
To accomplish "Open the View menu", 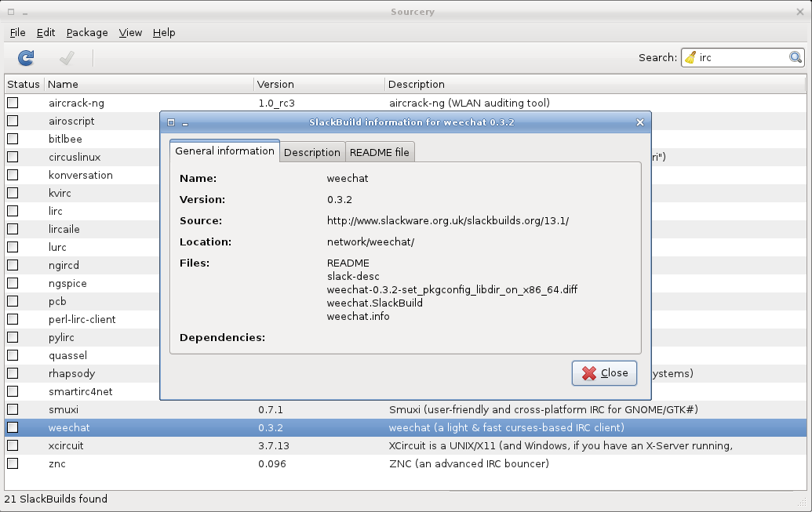I will 130,33.
